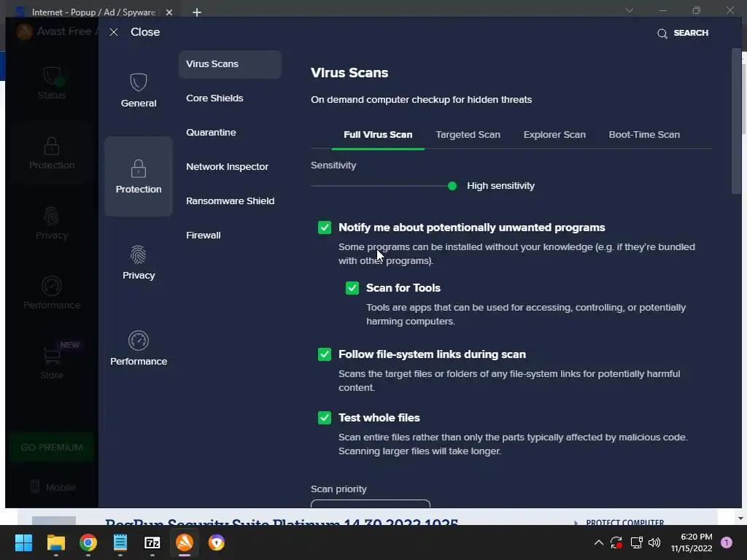Open Core Shields settings
Screen dimensions: 747x560
[x=214, y=98]
